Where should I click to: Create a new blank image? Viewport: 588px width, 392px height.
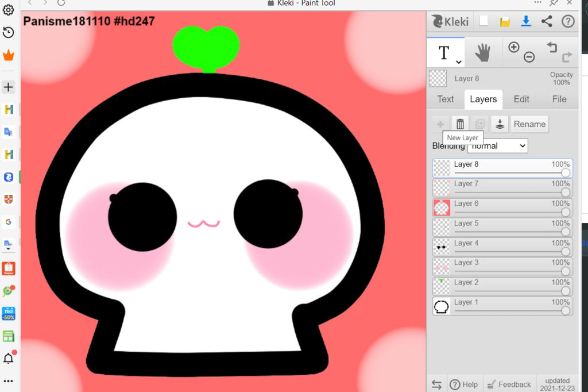tap(483, 21)
